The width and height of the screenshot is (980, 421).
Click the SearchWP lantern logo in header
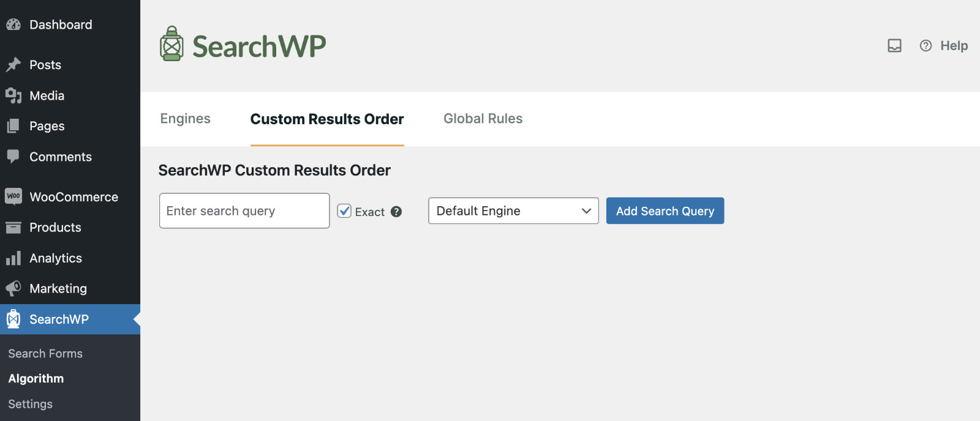tap(171, 43)
